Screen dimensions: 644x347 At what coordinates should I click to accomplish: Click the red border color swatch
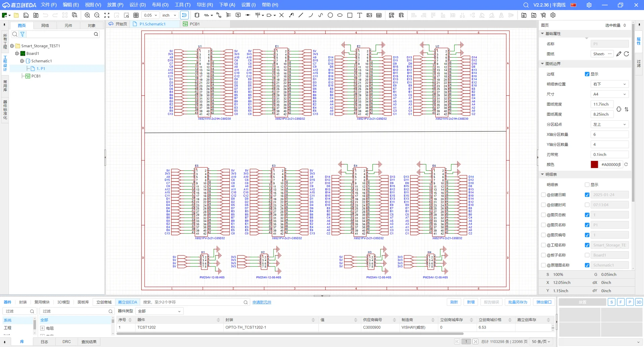[x=594, y=165]
